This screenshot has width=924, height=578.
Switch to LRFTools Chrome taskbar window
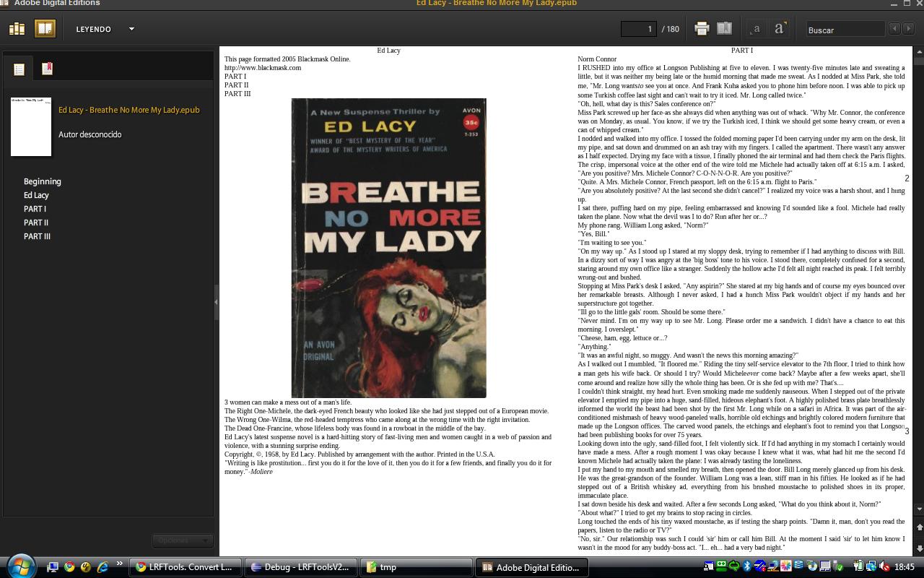tap(186, 567)
